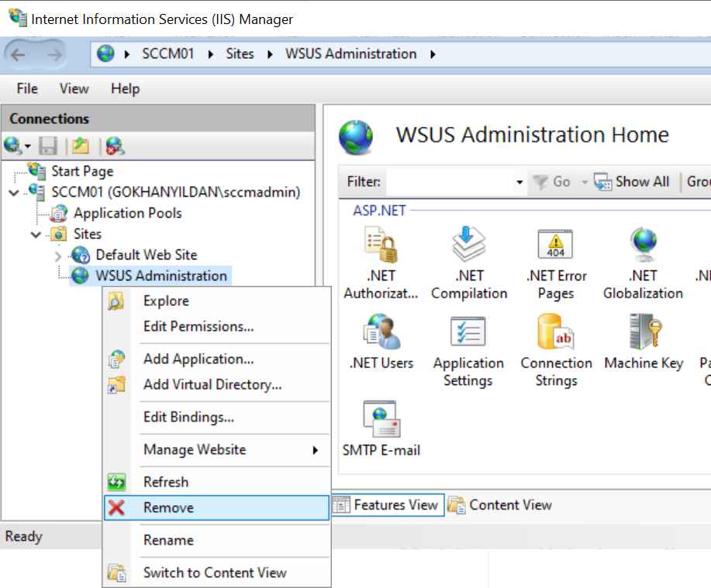Image resolution: width=711 pixels, height=588 pixels.
Task: Click the IIS Manager title bar icon
Action: (18, 18)
